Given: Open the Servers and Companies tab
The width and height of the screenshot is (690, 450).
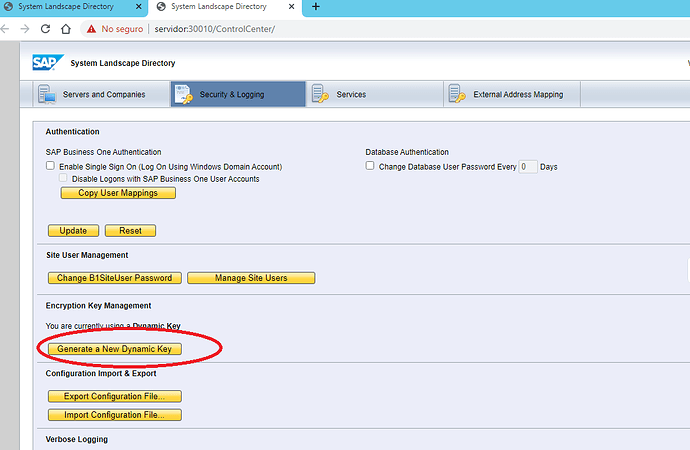Looking at the screenshot, I should [x=101, y=94].
